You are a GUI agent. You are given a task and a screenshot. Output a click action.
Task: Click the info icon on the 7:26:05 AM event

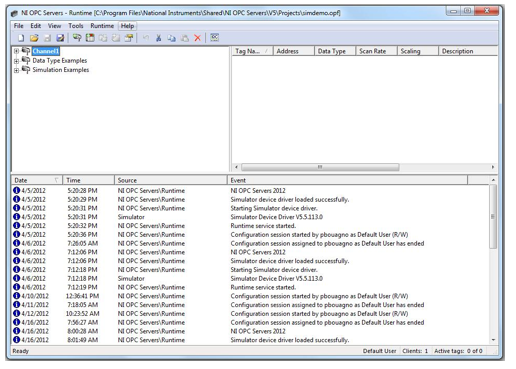16,243
